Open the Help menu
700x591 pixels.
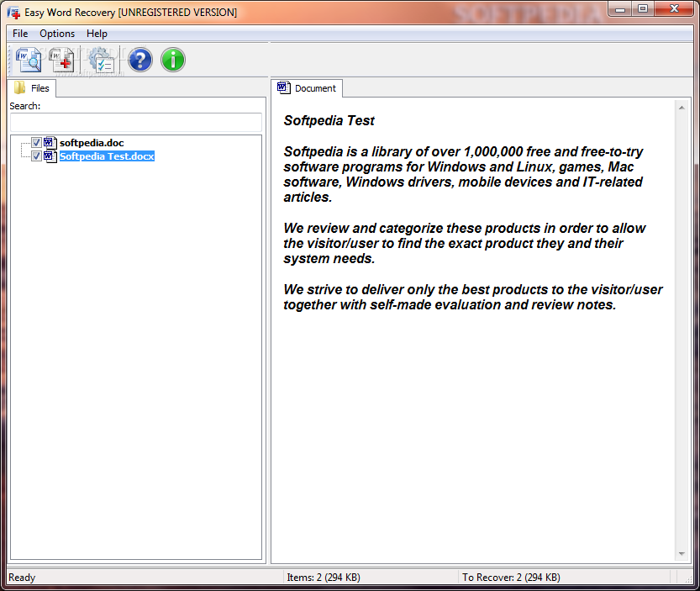(x=97, y=34)
